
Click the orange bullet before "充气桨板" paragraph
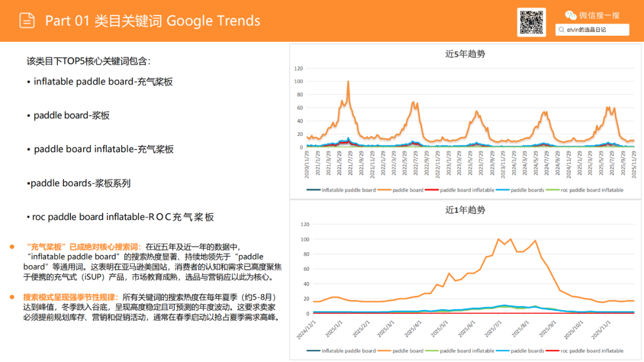pyautogui.click(x=11, y=247)
